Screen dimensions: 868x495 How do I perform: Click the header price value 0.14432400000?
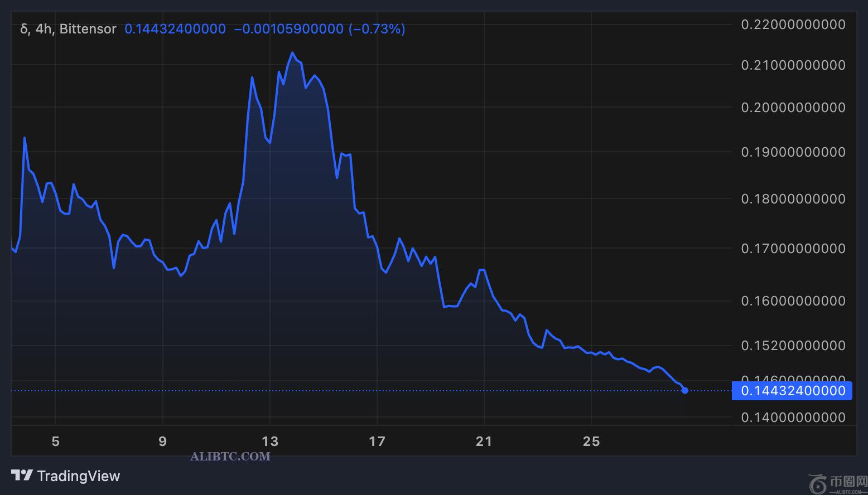(x=175, y=29)
